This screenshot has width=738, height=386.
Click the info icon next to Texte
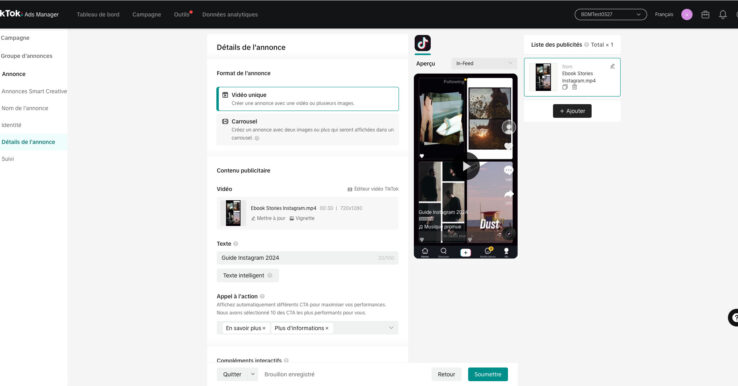(236, 244)
